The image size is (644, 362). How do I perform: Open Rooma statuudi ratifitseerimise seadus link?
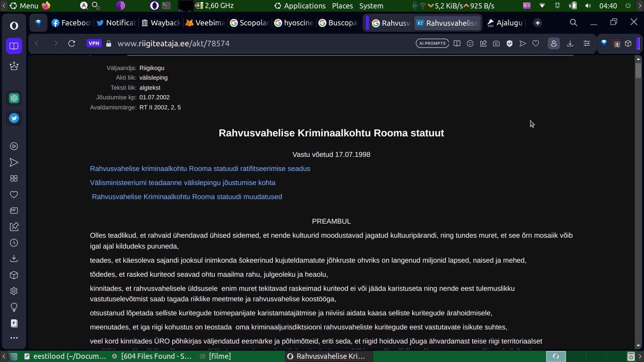click(x=200, y=169)
